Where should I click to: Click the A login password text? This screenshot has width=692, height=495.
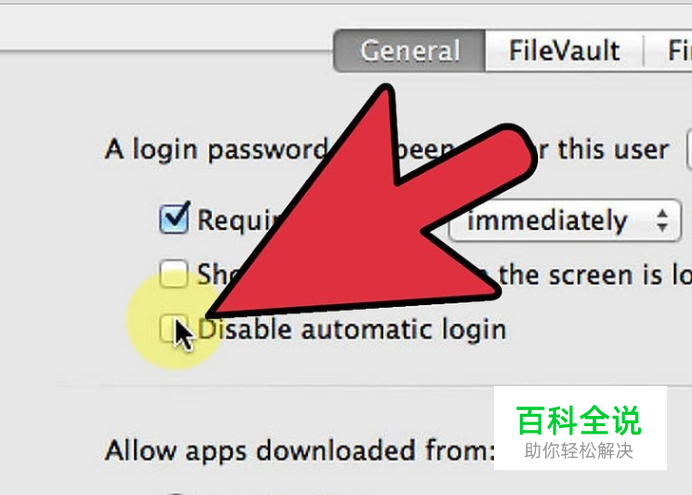click(x=216, y=150)
